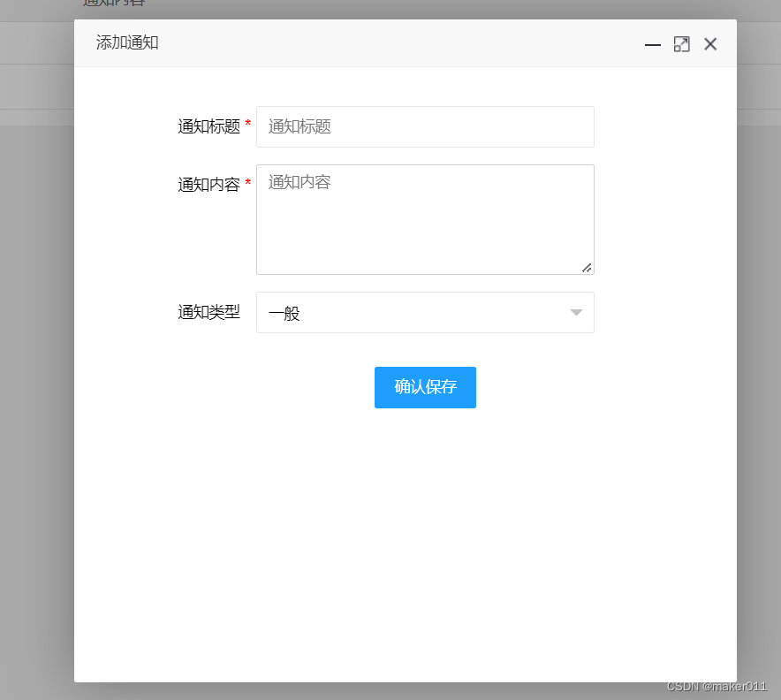Click the resize grip on the content textarea
Screen dimensions: 781x700
pyautogui.click(x=587, y=267)
